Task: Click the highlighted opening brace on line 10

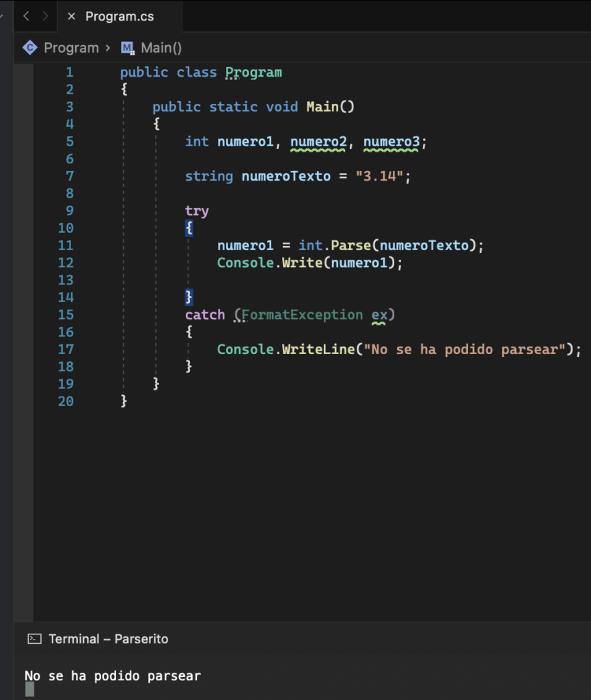Action: point(189,228)
